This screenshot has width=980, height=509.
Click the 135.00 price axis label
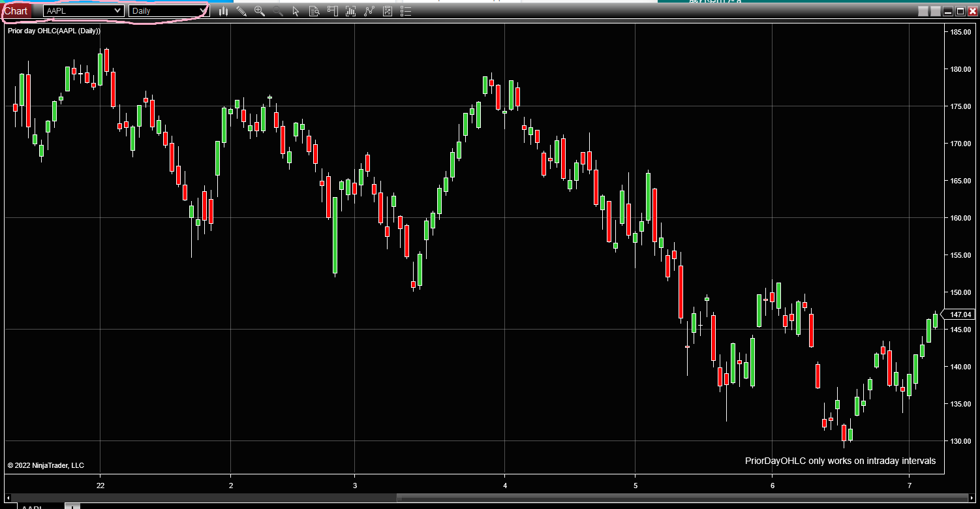960,404
